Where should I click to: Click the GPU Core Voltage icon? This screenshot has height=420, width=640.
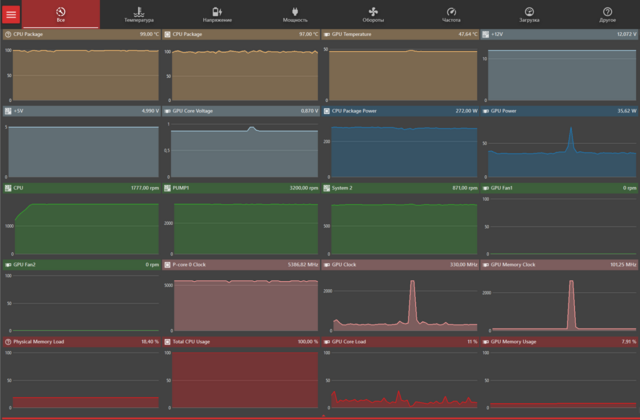coord(167,111)
